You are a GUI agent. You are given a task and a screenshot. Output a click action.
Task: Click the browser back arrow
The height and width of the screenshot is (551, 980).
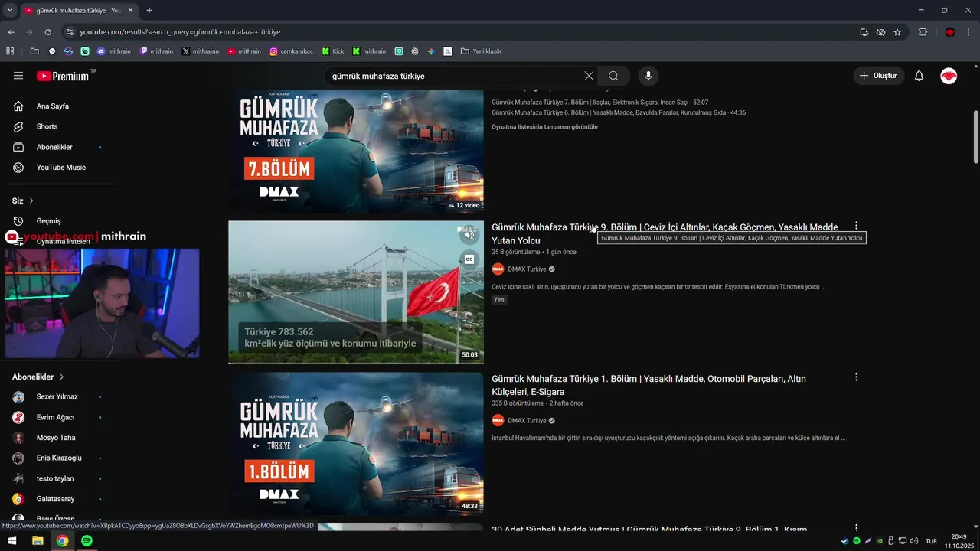(11, 32)
